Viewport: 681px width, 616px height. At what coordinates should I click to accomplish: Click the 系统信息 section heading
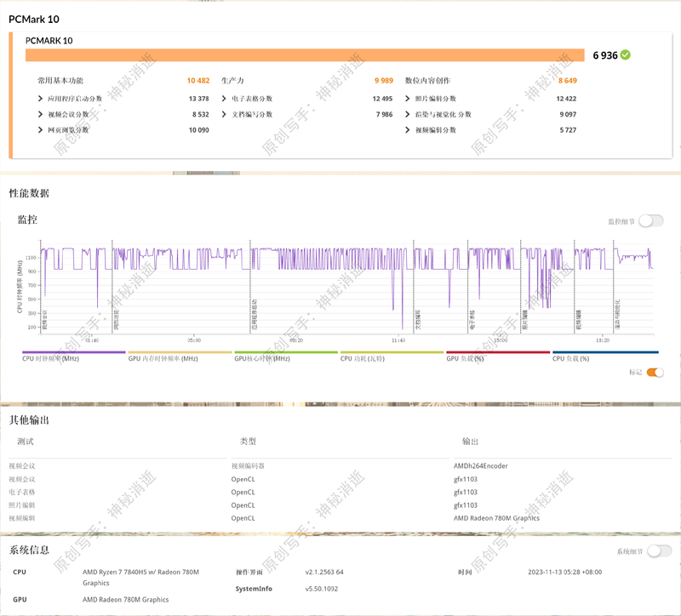29,550
